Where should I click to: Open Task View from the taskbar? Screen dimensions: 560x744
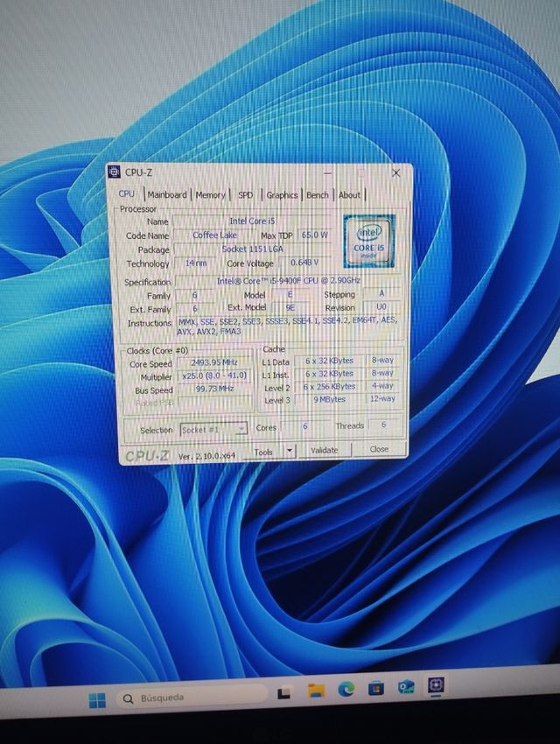tap(283, 694)
